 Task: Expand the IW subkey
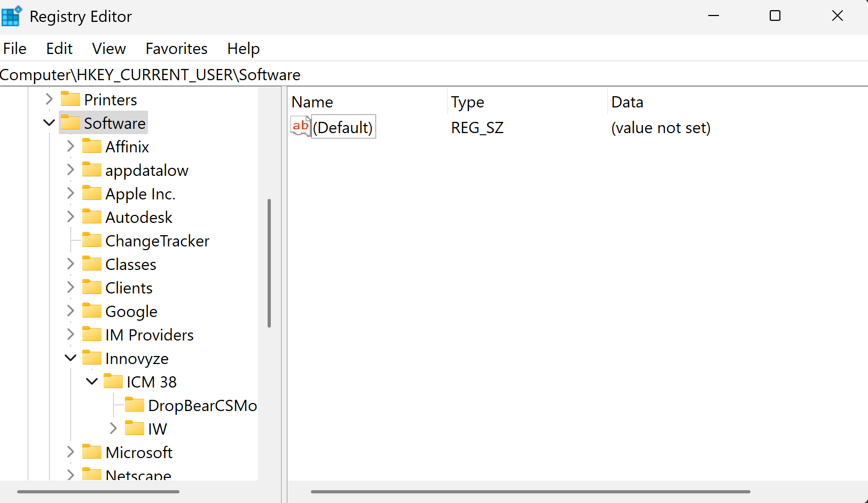click(x=113, y=428)
